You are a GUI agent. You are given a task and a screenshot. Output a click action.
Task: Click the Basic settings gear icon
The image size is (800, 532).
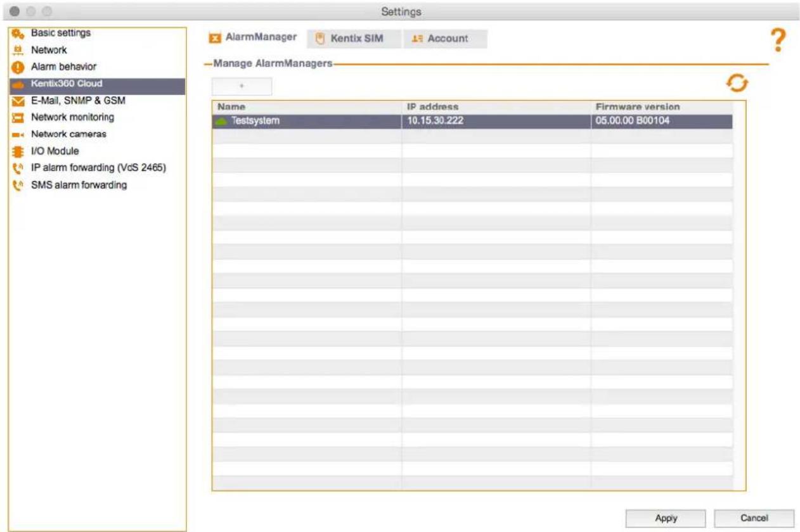point(18,34)
